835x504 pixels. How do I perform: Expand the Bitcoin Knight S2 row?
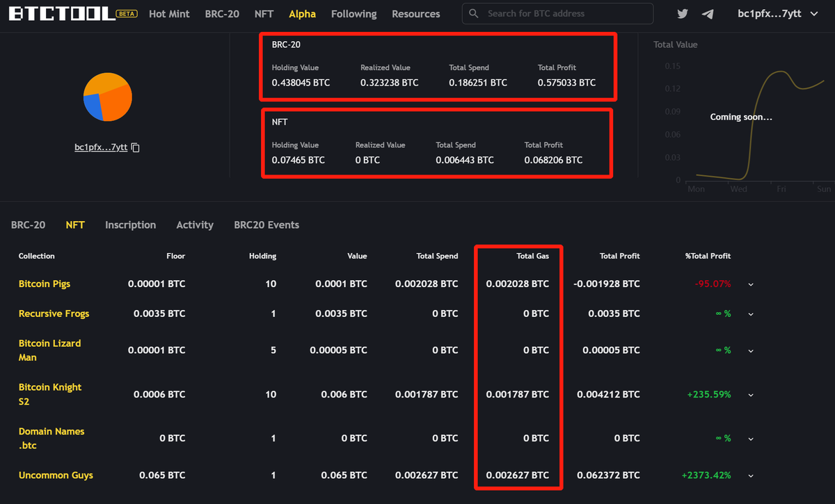tap(751, 395)
